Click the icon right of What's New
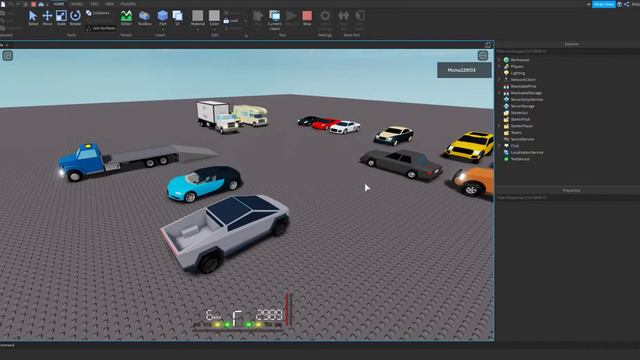 (619, 4)
